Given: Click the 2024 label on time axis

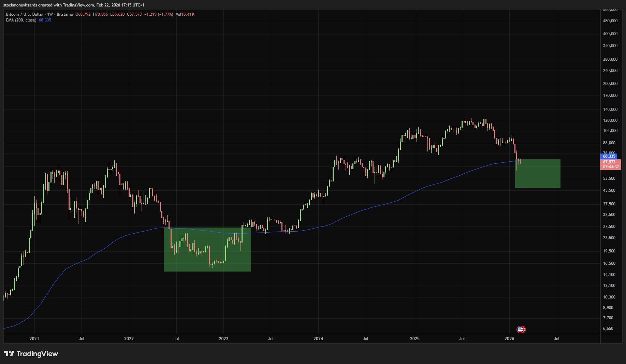Looking at the screenshot, I should point(318,339).
